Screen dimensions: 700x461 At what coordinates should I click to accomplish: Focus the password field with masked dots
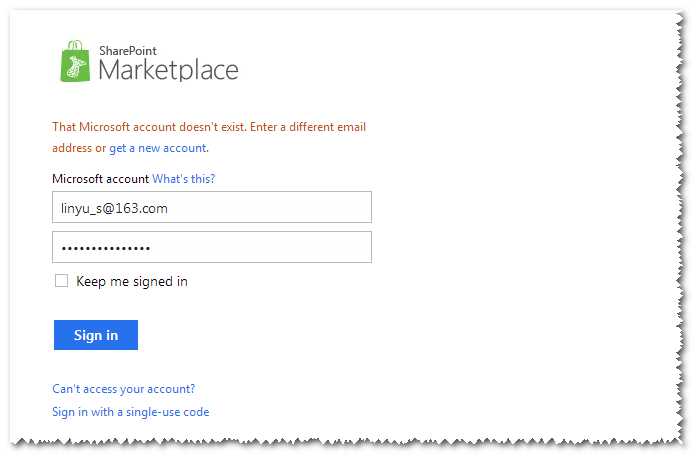[212, 247]
